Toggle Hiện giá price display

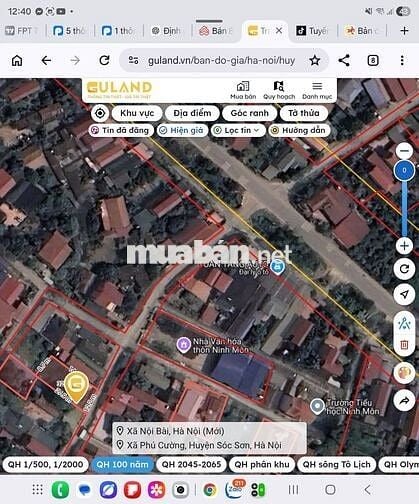click(182, 130)
